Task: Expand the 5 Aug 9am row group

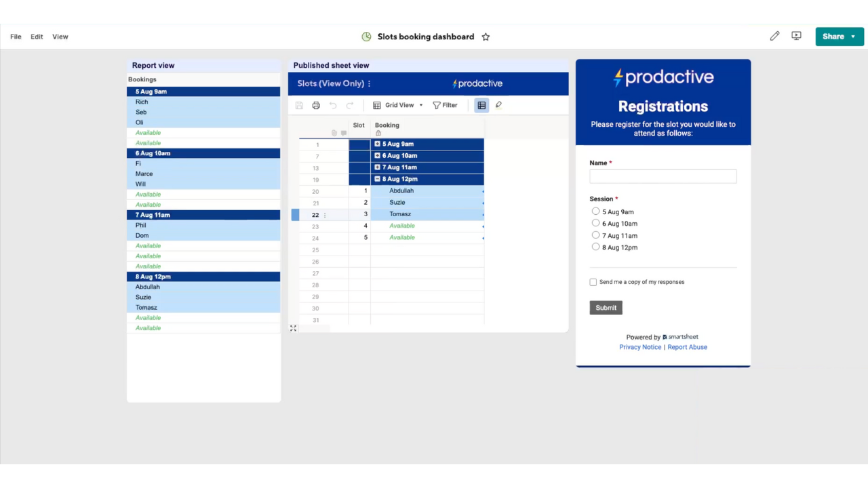Action: [x=378, y=144]
